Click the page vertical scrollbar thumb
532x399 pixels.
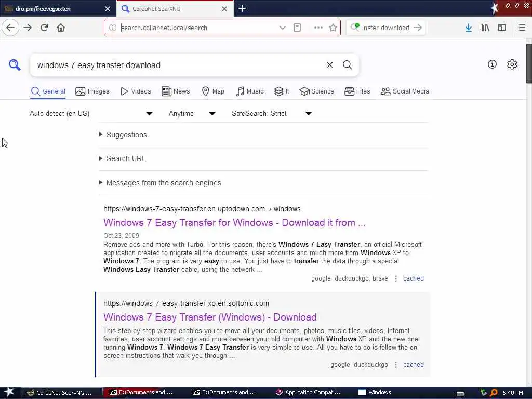coord(529,63)
